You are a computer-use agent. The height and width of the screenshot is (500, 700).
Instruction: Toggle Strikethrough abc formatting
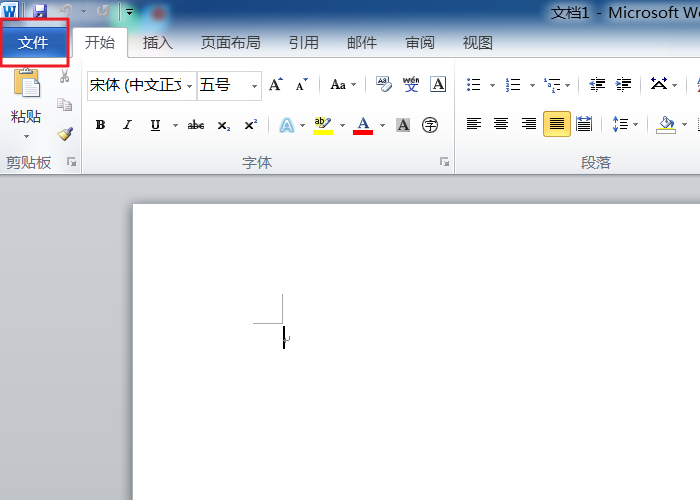196,125
